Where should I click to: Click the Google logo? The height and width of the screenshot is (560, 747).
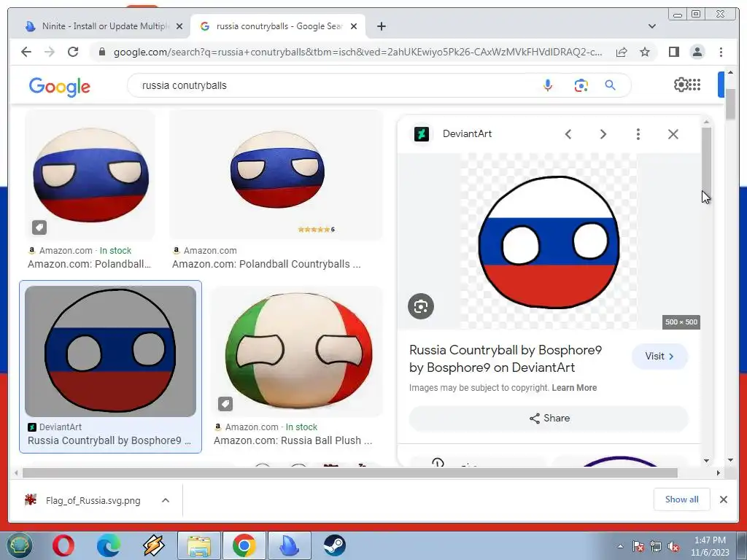tap(60, 87)
